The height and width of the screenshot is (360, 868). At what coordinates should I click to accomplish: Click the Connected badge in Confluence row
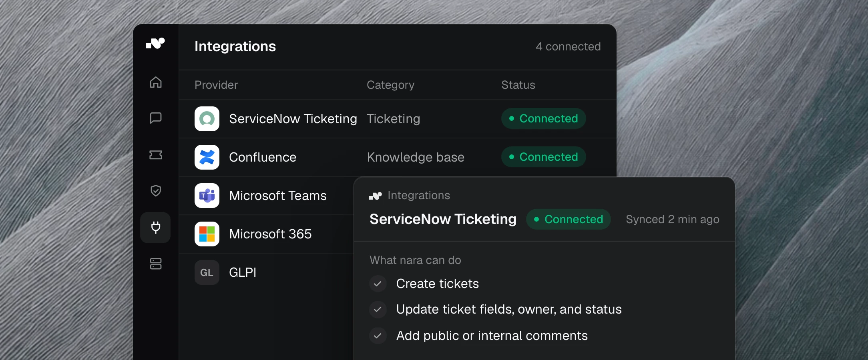[543, 157]
